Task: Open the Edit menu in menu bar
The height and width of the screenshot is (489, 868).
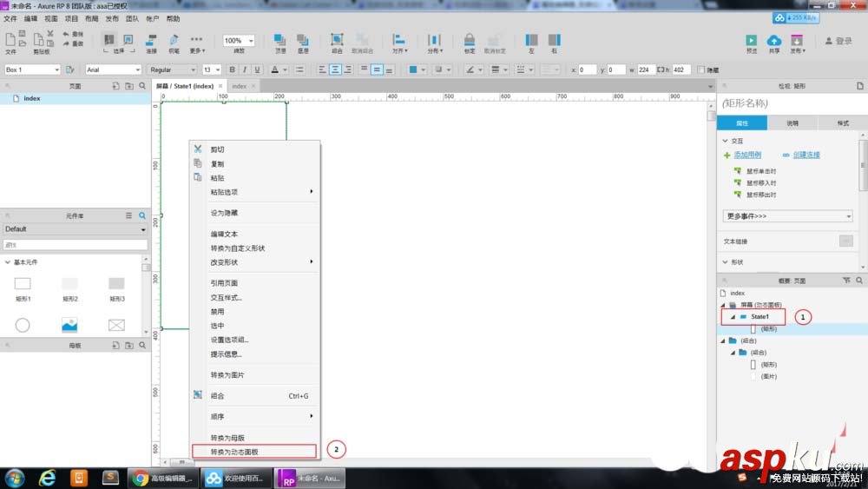Action: (30, 19)
